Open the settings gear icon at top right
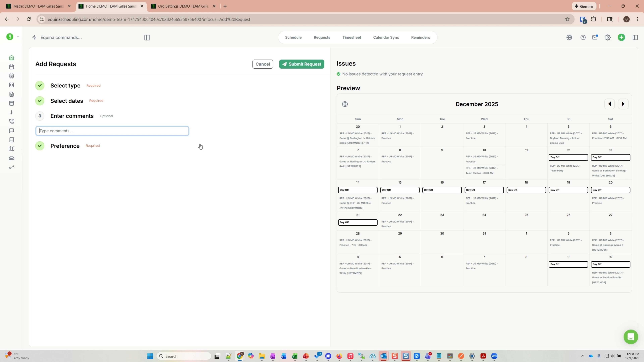 point(608,37)
